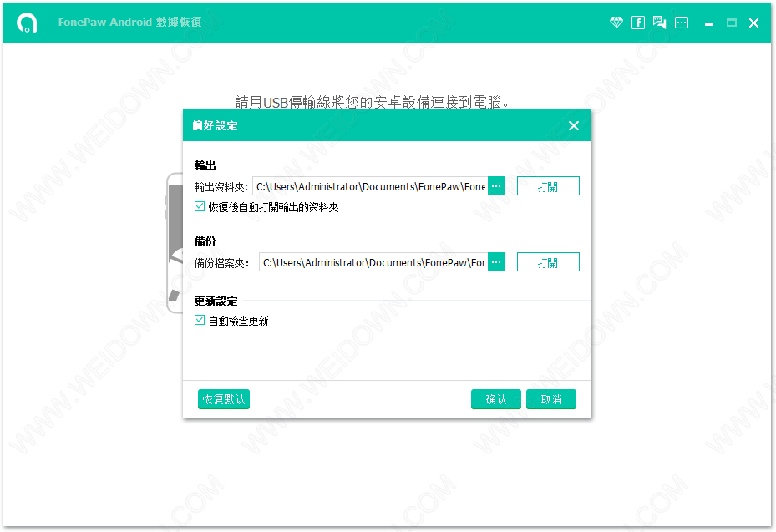
Task: Open the title bar more menu icon
Action: (682, 23)
